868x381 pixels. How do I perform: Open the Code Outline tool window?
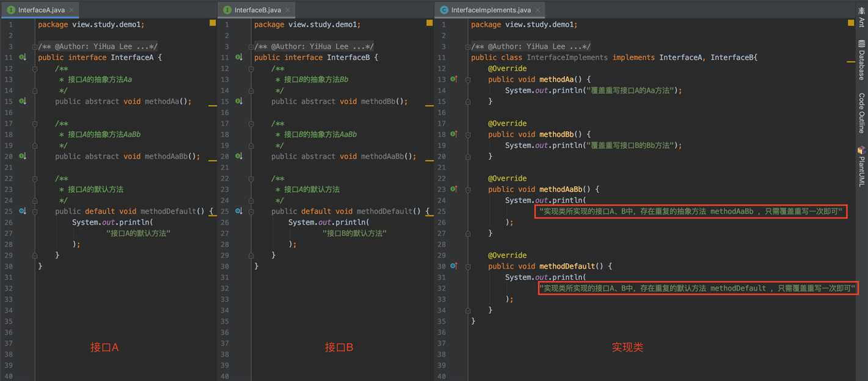861,113
